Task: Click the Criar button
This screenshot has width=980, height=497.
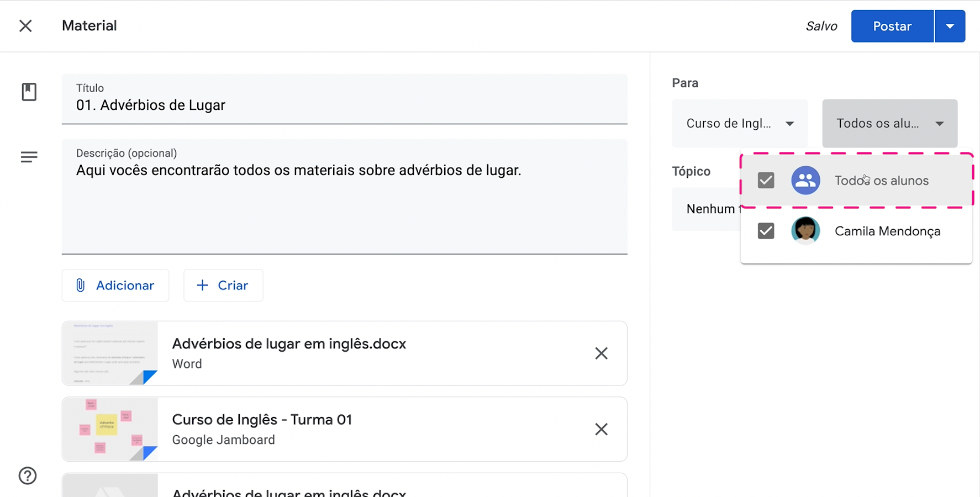Action: pos(223,285)
